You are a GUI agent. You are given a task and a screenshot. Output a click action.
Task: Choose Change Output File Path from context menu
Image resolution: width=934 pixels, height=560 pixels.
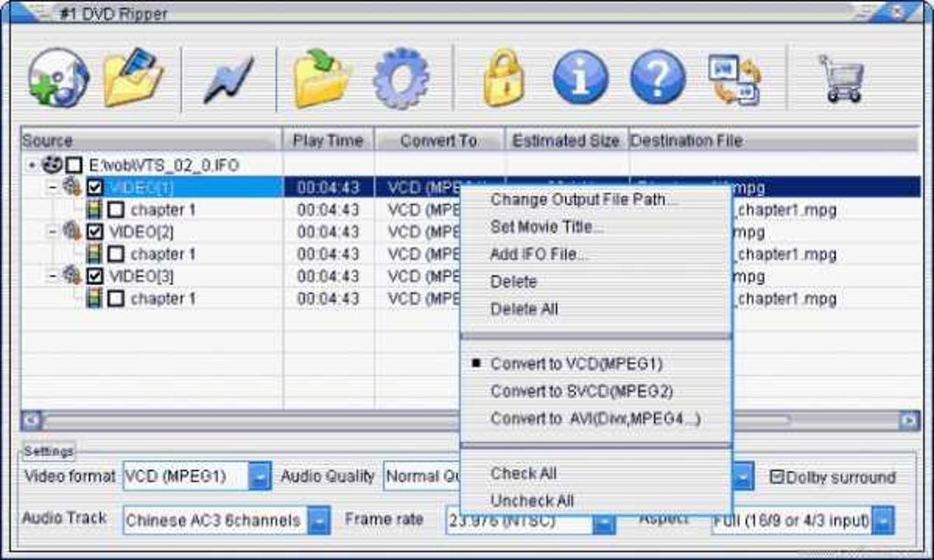coord(596,199)
